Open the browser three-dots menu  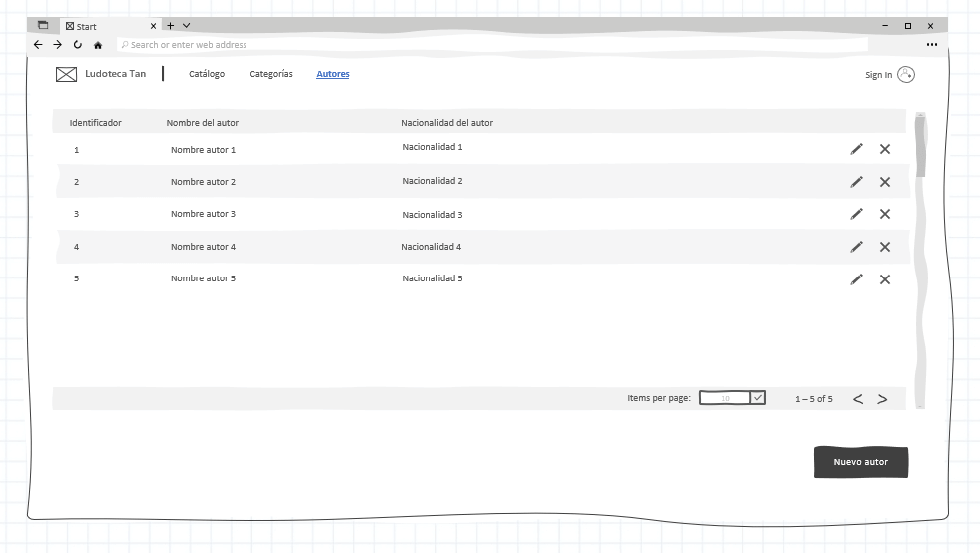point(931,45)
